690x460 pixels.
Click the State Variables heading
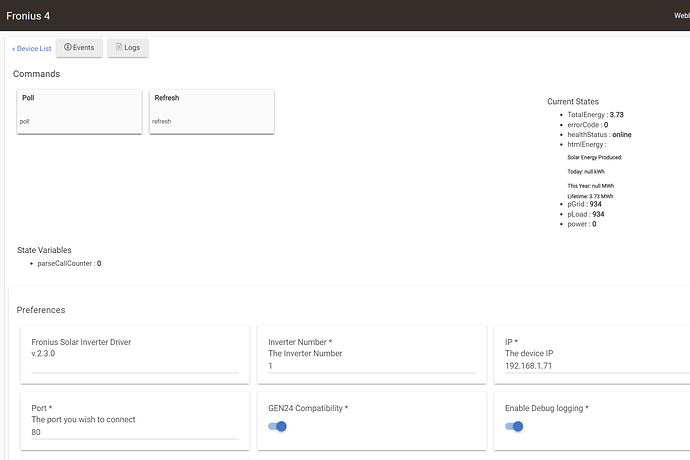tap(44, 250)
